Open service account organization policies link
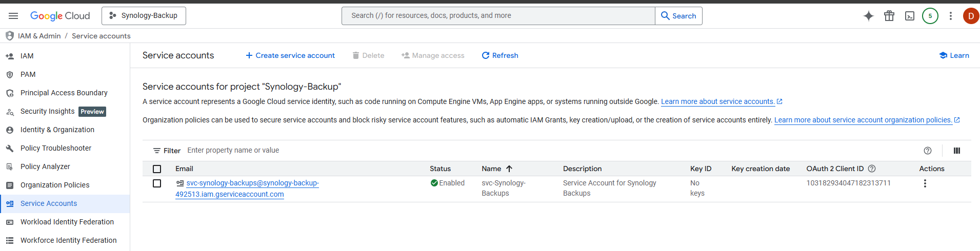The width and height of the screenshot is (980, 251). [x=867, y=120]
